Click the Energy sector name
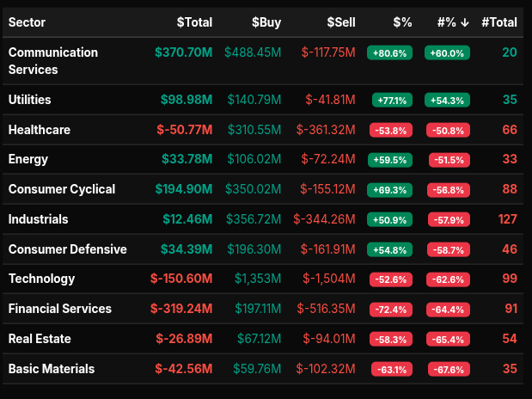Screen dimensions: 532x399 coord(28,159)
